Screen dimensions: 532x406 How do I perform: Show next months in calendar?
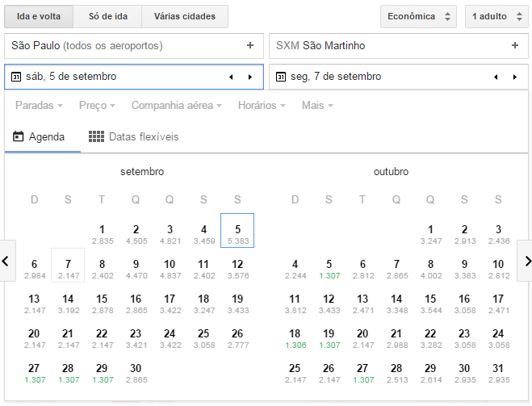click(526, 261)
